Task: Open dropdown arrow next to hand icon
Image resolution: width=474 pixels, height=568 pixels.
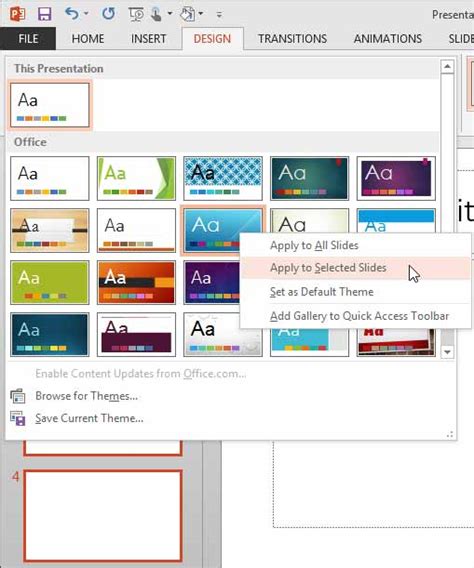Action: click(x=201, y=14)
